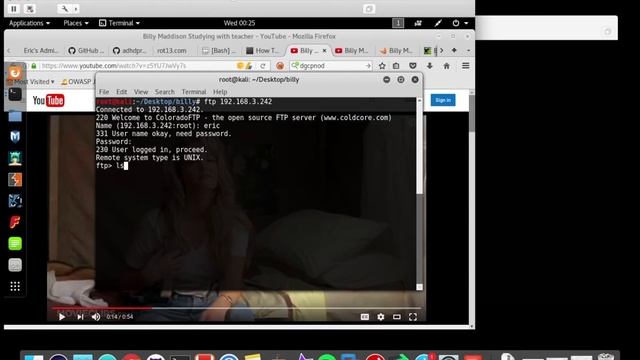Open video settings gear
The height and width of the screenshot is (360, 640).
381,317
